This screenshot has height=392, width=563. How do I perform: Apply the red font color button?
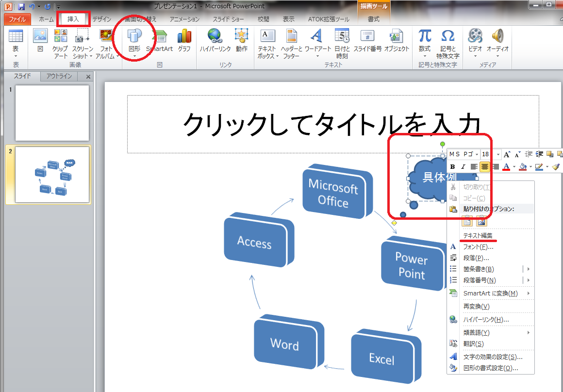(x=506, y=166)
